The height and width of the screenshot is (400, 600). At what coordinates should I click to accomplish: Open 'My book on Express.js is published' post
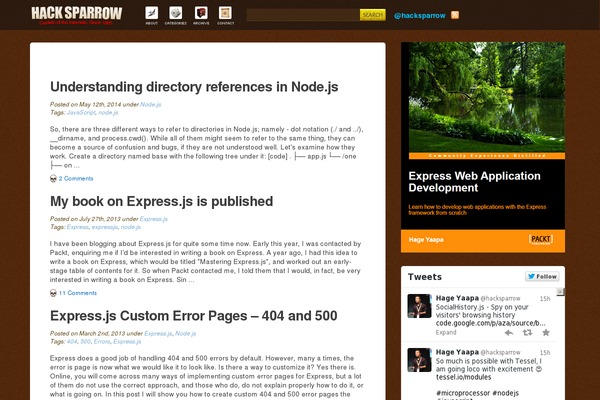click(x=161, y=201)
